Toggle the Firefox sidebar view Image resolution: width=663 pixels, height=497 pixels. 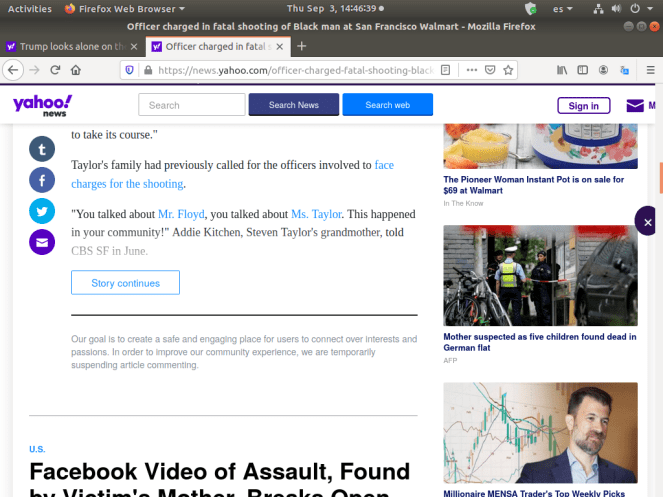tap(582, 70)
